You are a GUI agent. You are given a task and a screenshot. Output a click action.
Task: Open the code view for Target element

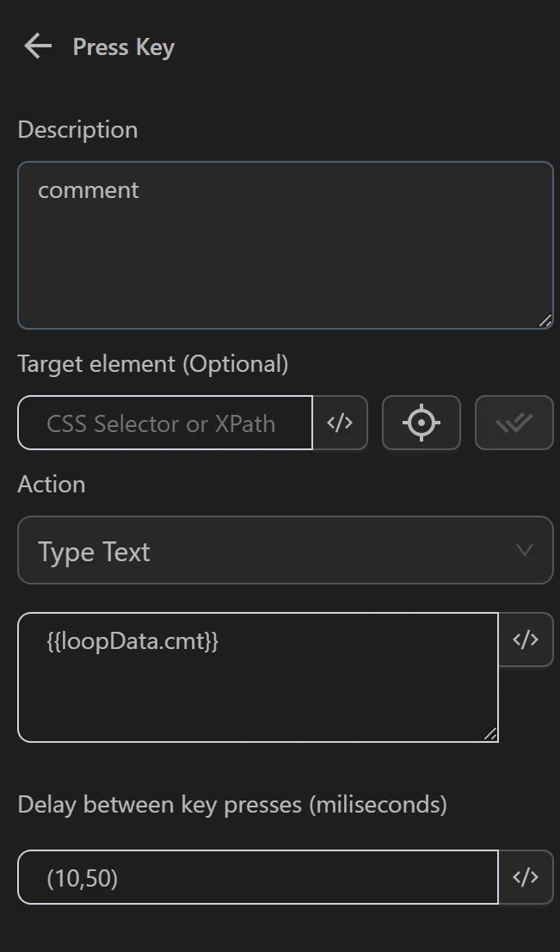click(x=341, y=423)
